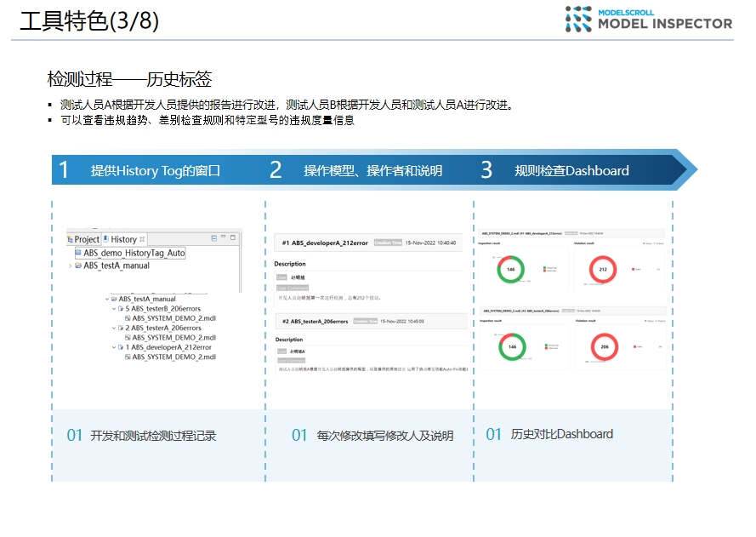Collapse the 2 ABS_testerA_206errors node
The image size is (756, 537).
pyautogui.click(x=114, y=328)
